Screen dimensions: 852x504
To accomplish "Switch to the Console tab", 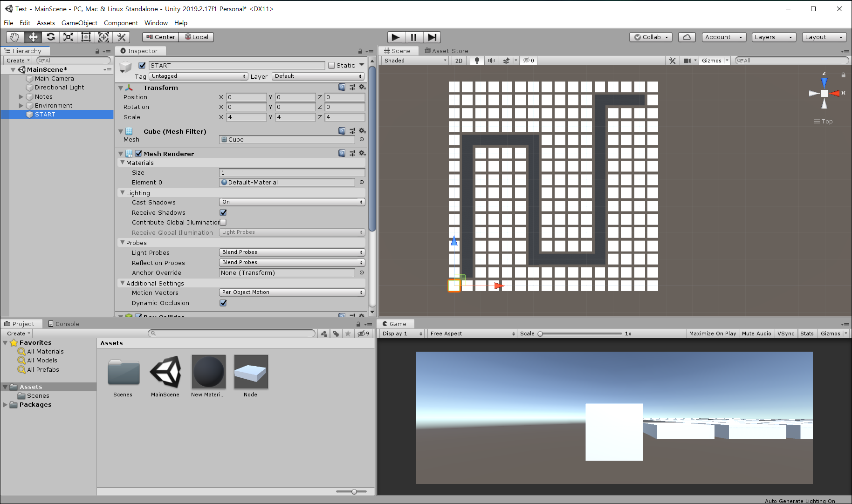I will (63, 324).
